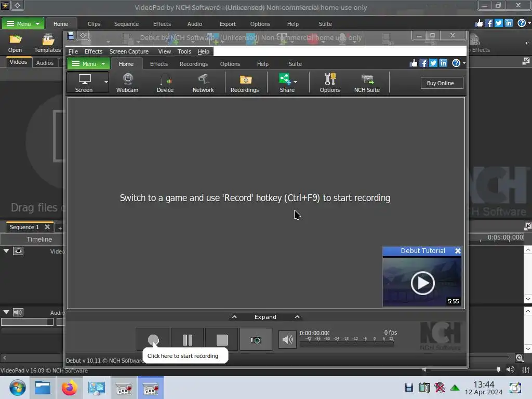
Task: Click VideoPad Facebook icon
Action: point(488,23)
